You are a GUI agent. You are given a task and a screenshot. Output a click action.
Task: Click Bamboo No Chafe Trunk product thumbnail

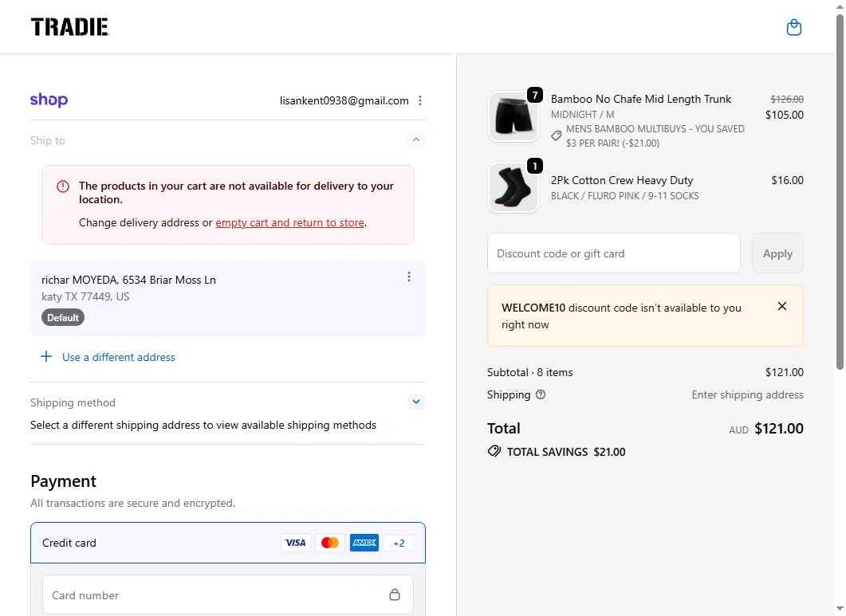pyautogui.click(x=514, y=116)
